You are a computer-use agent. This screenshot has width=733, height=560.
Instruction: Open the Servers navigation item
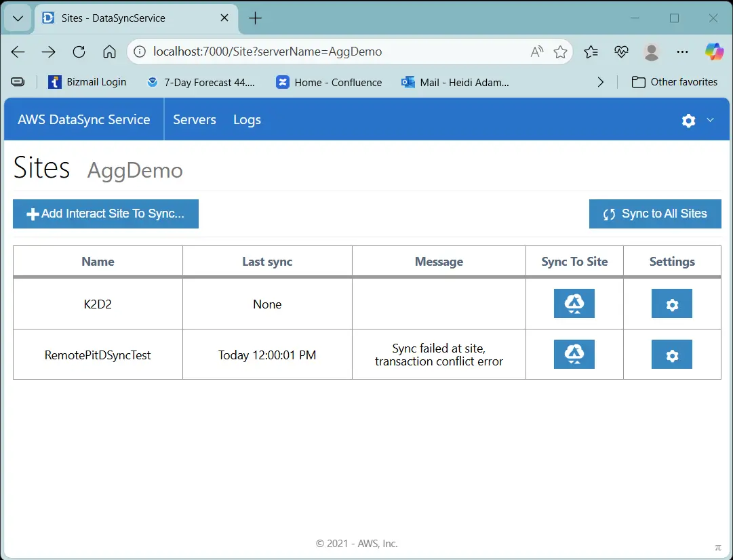pyautogui.click(x=195, y=120)
